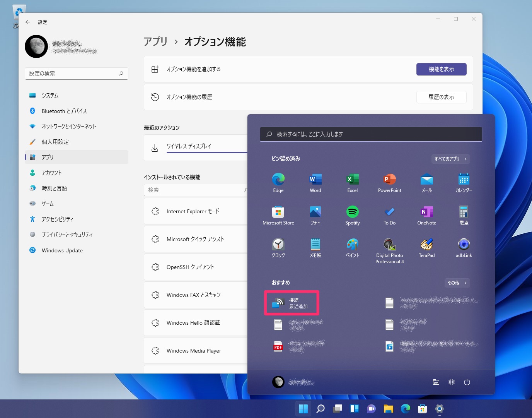Open recommended PDF document
The width and height of the screenshot is (532, 418).
pos(300,346)
